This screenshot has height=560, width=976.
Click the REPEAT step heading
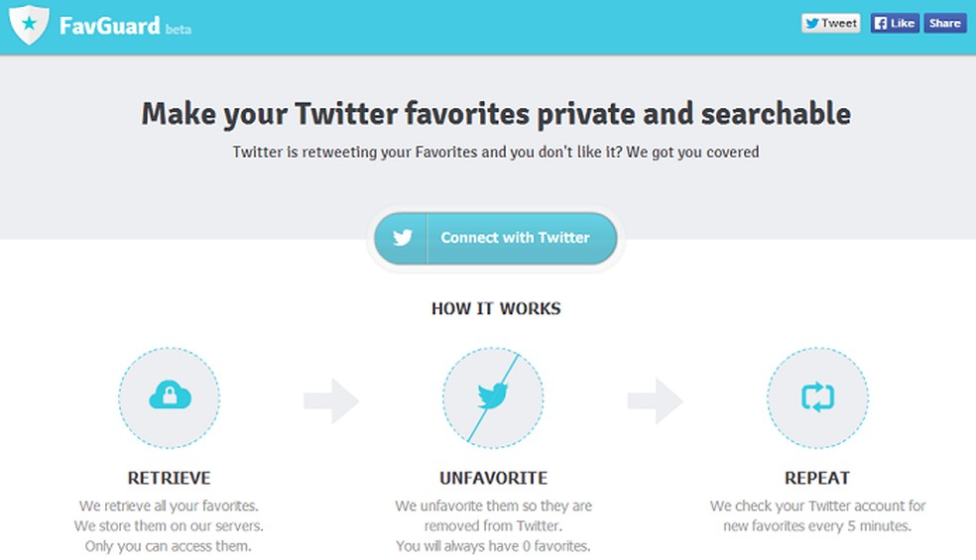tap(817, 478)
